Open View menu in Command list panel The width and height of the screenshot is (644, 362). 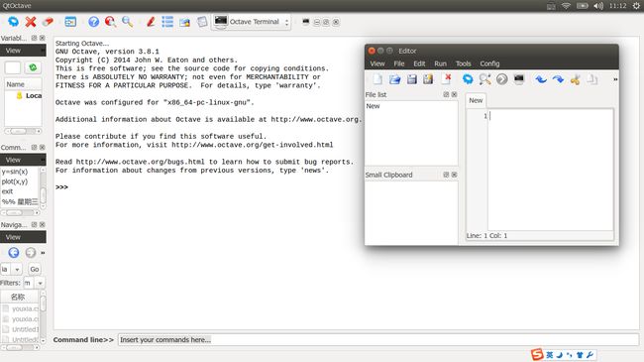click(x=13, y=160)
